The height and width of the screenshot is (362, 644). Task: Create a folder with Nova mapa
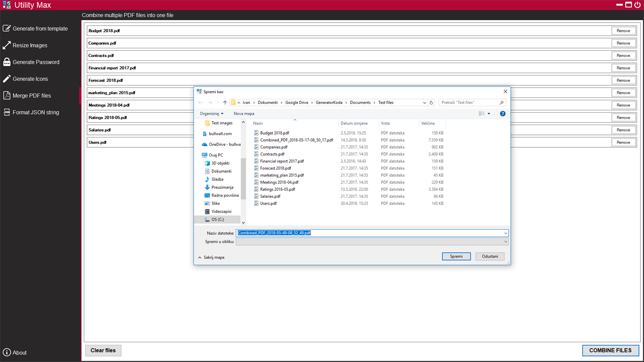pos(244,114)
